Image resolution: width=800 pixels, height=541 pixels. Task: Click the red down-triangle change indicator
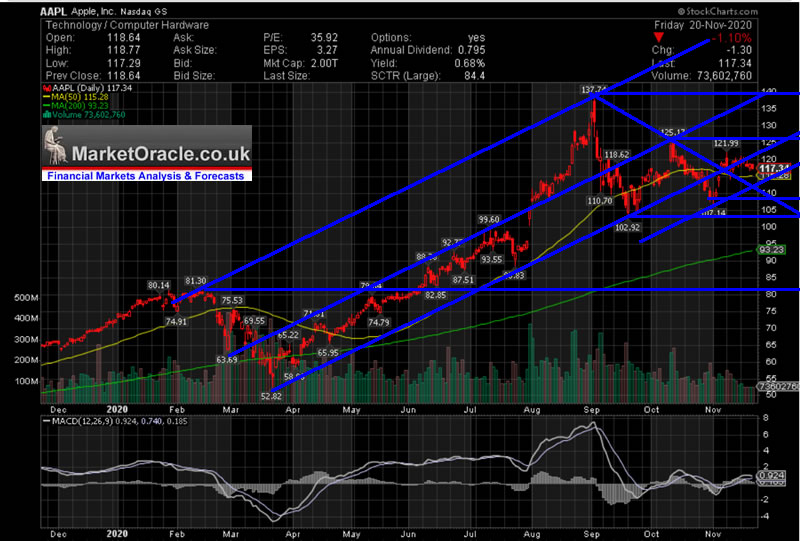[x=659, y=37]
